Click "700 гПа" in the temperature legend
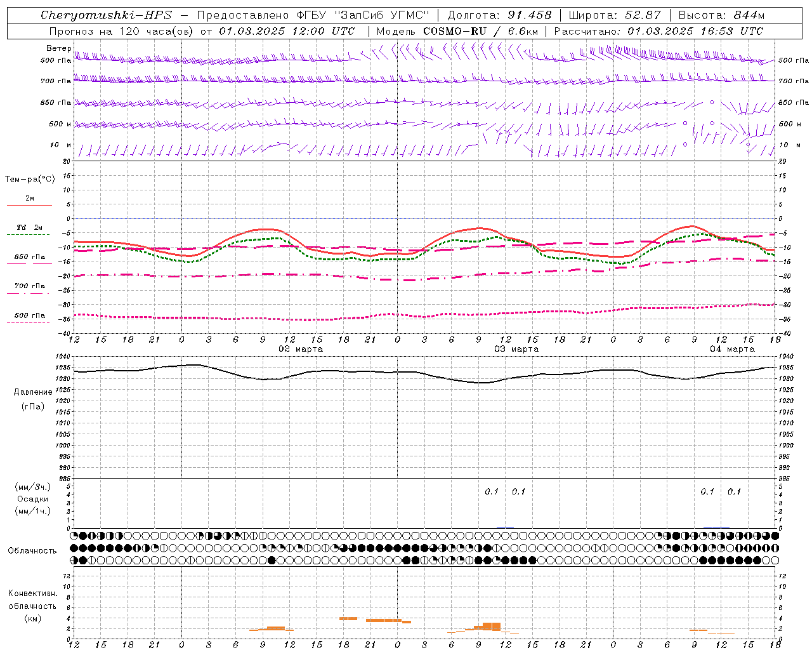 (x=29, y=286)
